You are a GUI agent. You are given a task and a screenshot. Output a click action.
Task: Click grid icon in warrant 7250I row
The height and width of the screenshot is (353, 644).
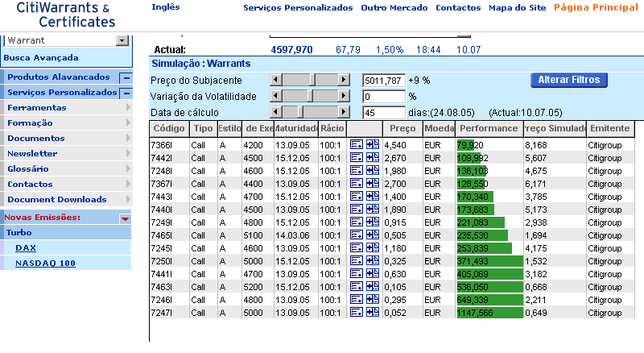coord(372,260)
